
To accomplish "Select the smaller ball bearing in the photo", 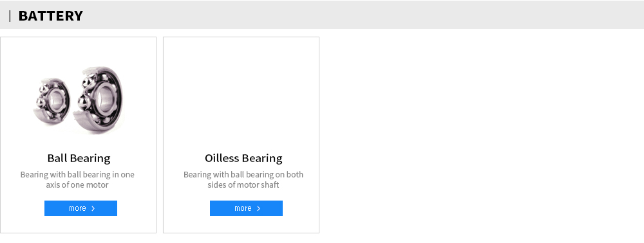I will click(52, 102).
